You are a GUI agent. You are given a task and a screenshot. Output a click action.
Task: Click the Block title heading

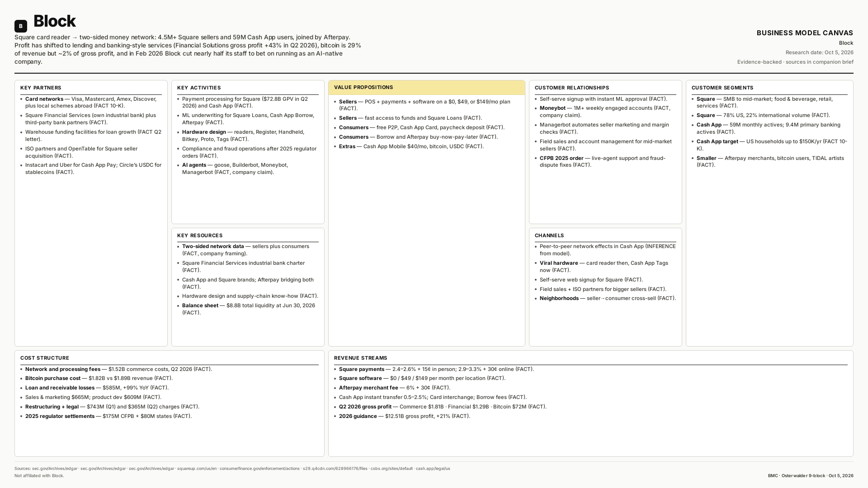[x=54, y=21]
